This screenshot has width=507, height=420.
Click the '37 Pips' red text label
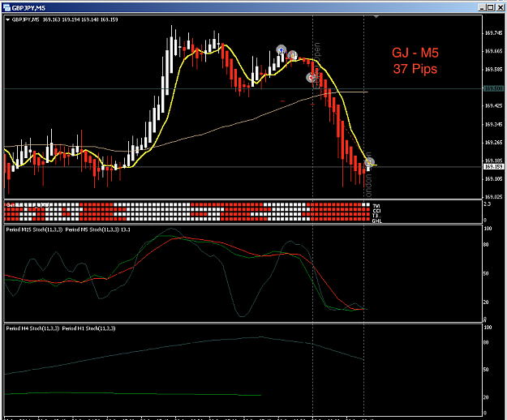pos(415,69)
